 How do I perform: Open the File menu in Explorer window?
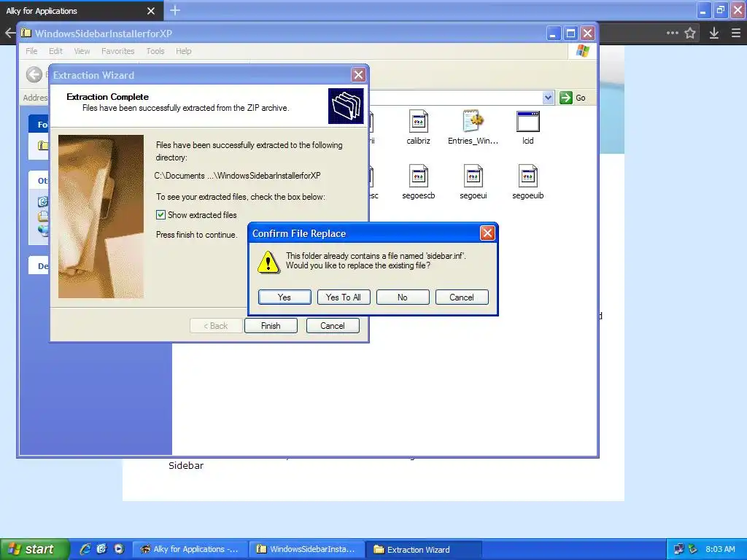click(31, 51)
